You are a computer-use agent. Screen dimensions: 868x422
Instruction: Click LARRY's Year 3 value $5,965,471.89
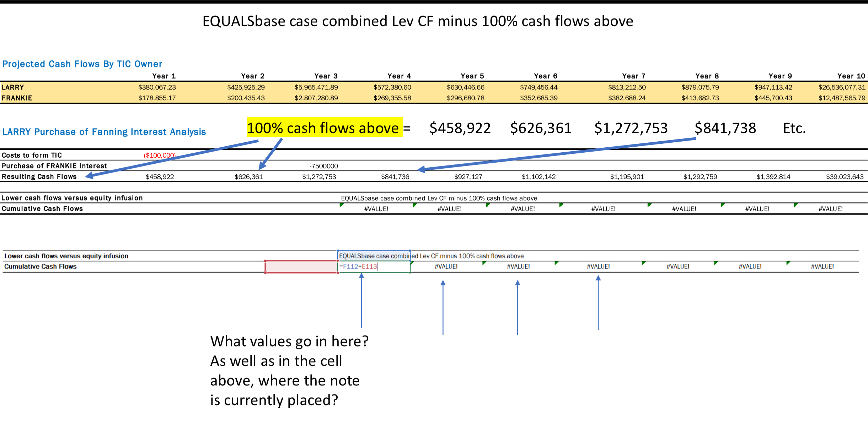click(x=316, y=87)
